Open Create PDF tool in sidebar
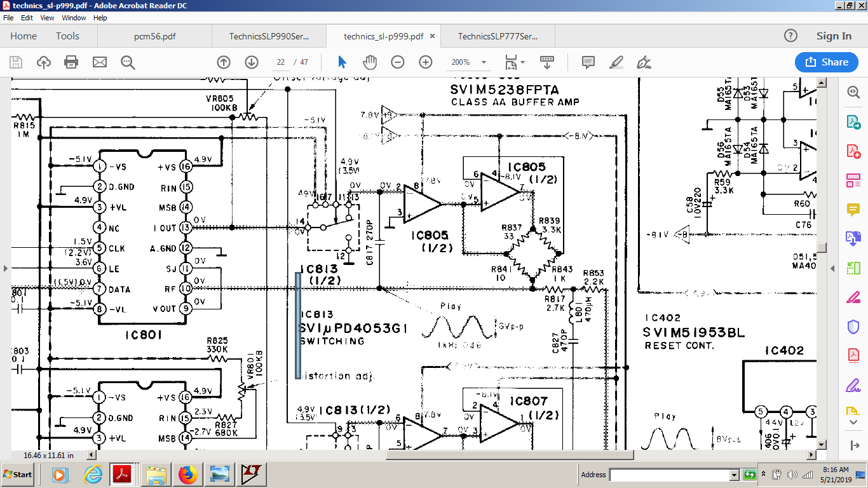 pos(853,151)
